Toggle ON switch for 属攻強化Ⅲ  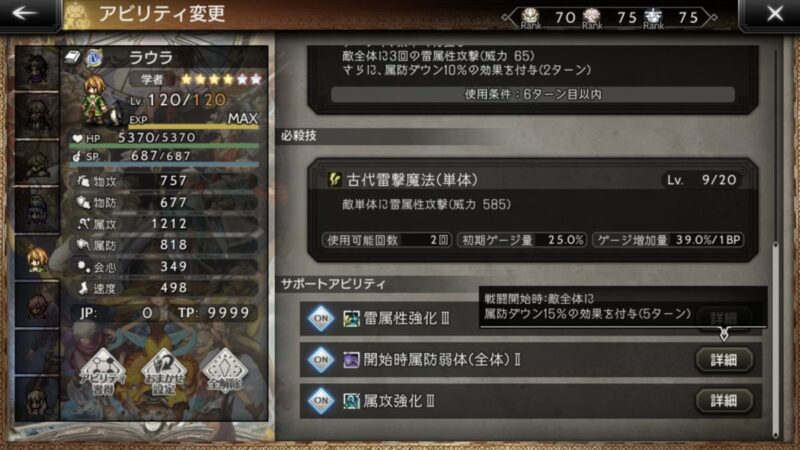pyautogui.click(x=321, y=401)
